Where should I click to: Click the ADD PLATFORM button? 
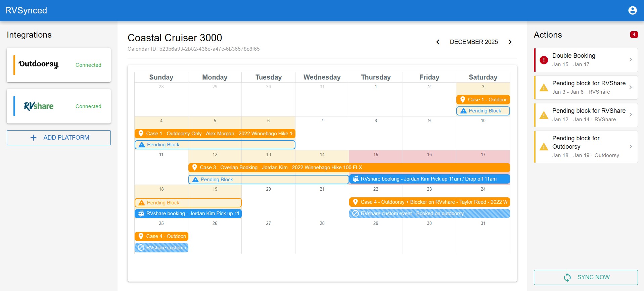coord(58,138)
